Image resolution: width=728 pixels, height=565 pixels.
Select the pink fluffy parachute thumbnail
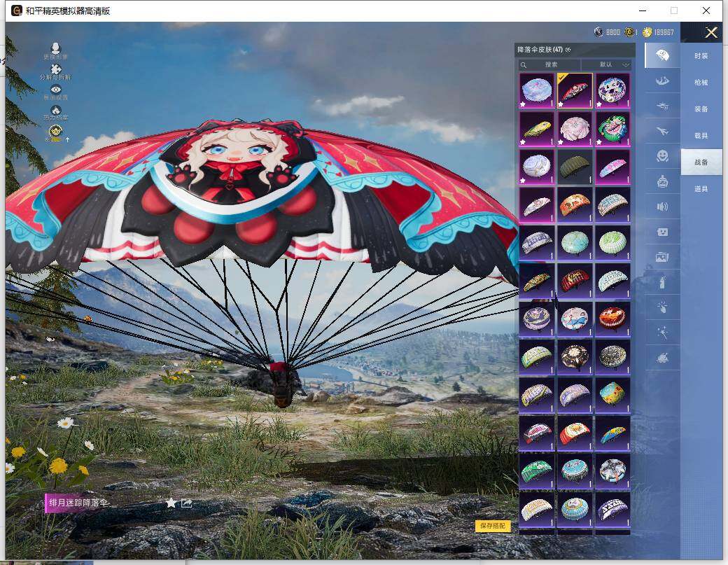575,129
